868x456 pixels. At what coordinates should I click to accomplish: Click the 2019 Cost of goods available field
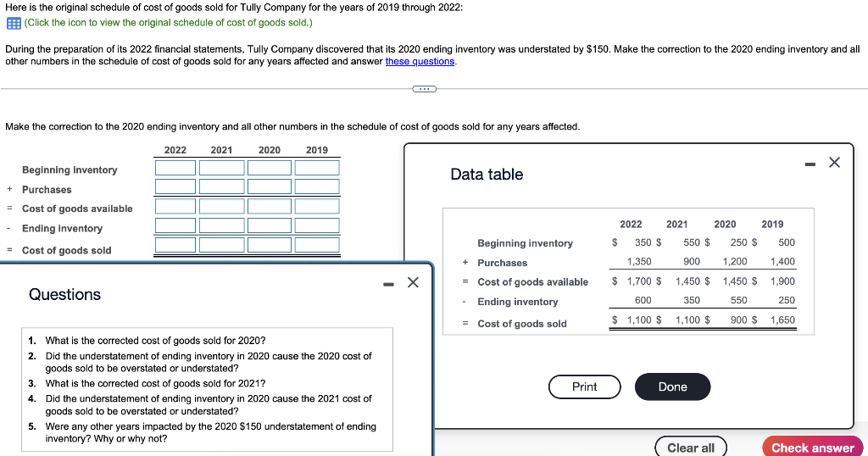coord(317,207)
